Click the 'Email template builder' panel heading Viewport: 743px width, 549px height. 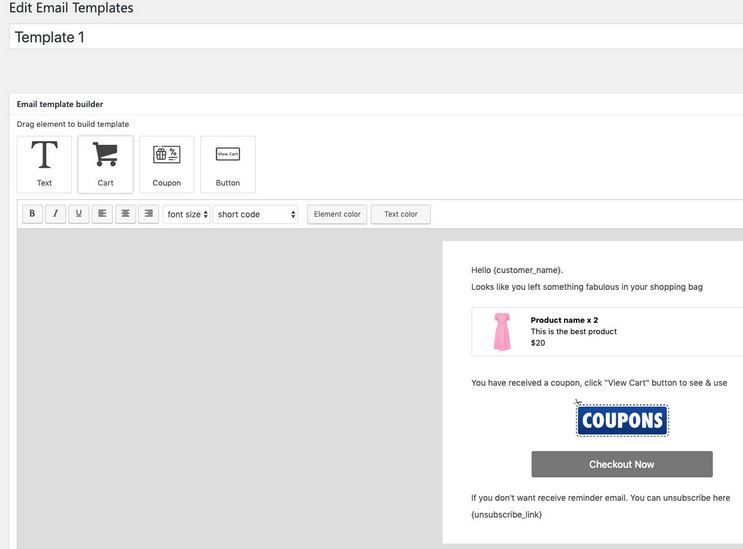coord(60,104)
